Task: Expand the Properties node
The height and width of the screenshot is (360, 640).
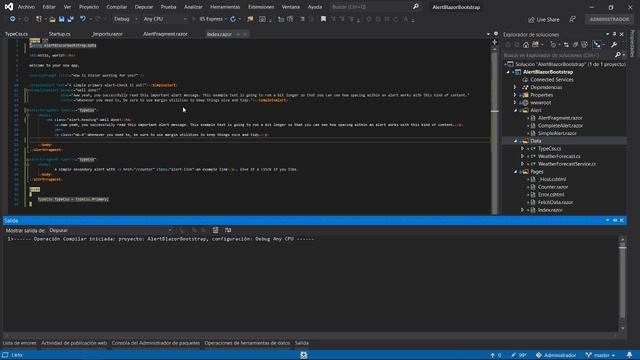Action: point(515,95)
